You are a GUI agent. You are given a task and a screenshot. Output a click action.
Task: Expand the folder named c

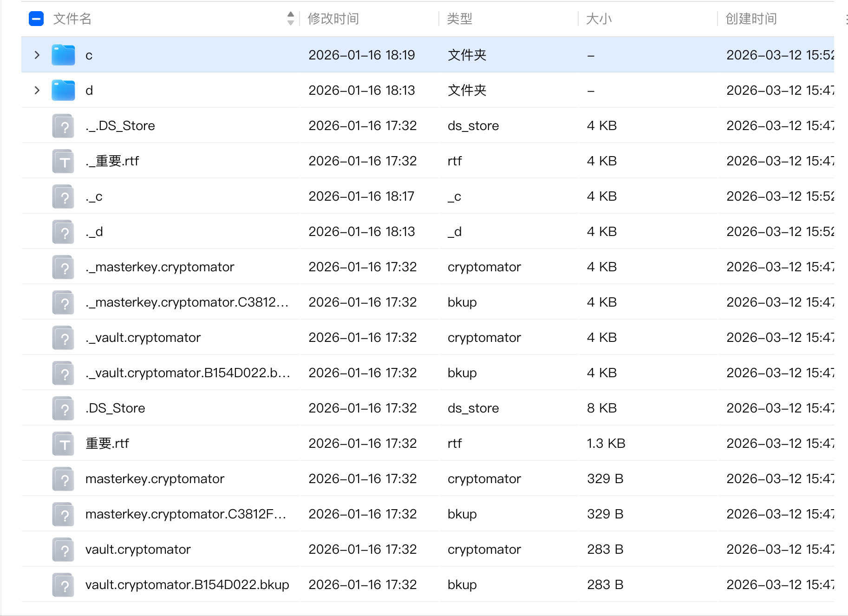[37, 55]
